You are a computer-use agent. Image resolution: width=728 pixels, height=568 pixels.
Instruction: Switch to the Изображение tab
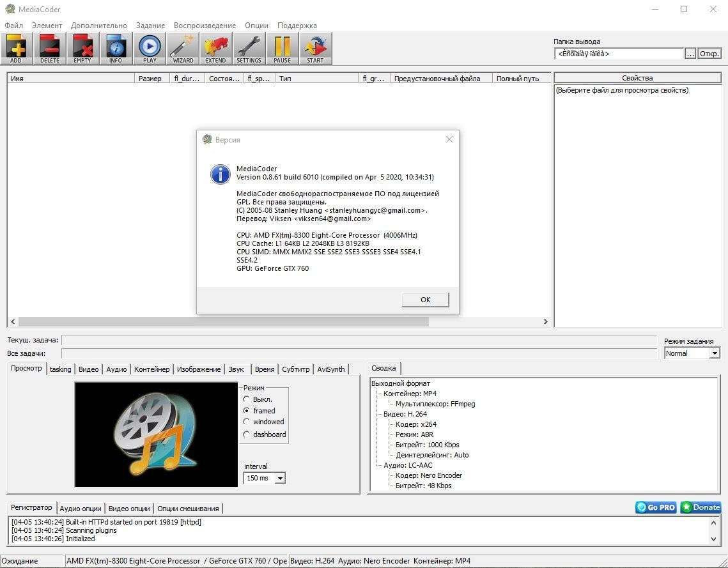[199, 369]
